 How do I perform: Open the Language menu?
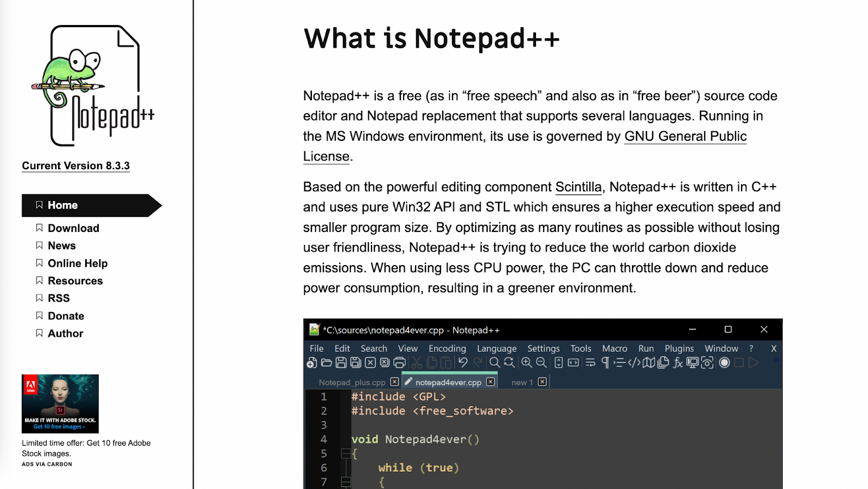[497, 349]
